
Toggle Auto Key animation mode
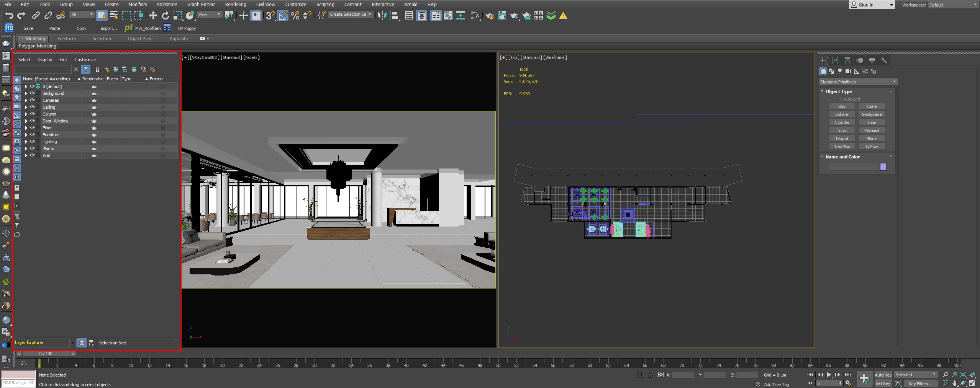coord(883,375)
